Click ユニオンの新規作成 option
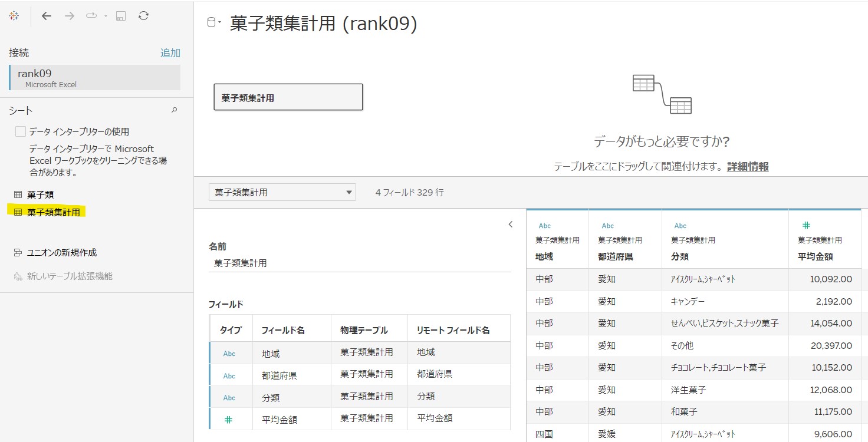Image resolution: width=868 pixels, height=442 pixels. click(x=61, y=253)
